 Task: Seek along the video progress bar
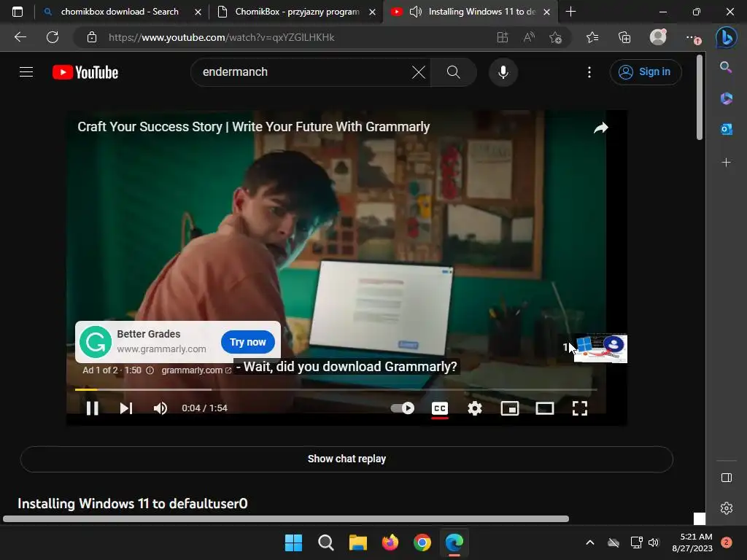click(x=336, y=389)
